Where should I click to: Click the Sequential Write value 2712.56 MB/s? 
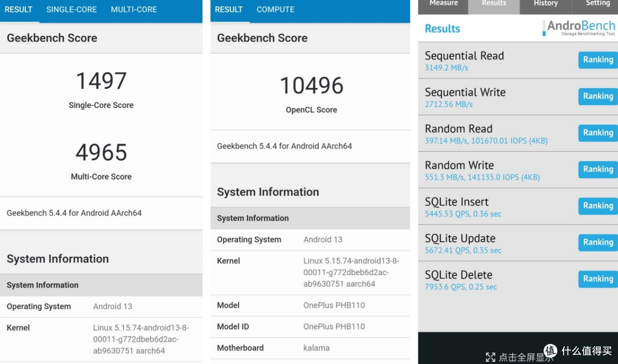point(449,105)
